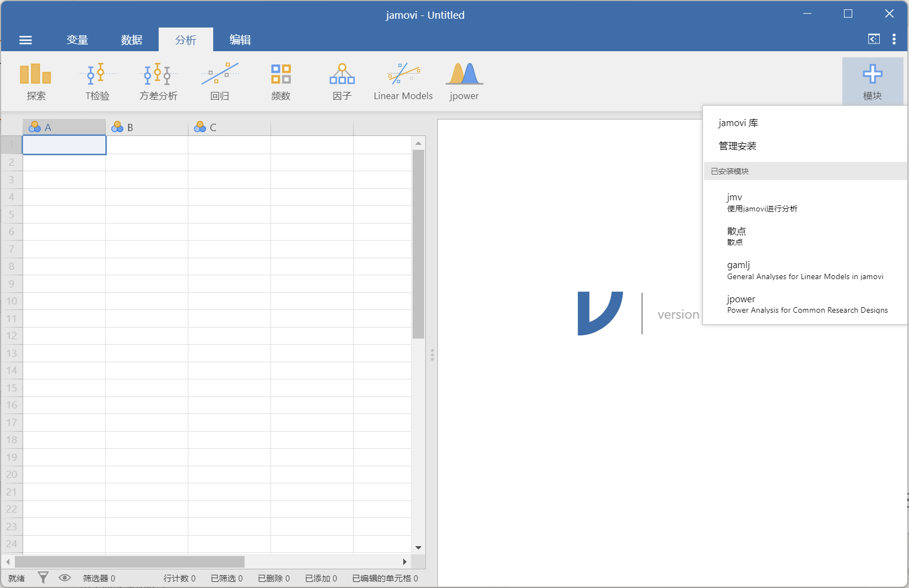The width and height of the screenshot is (909, 588).
Task: Open jamovi 库 from modules menu
Action: (x=738, y=123)
